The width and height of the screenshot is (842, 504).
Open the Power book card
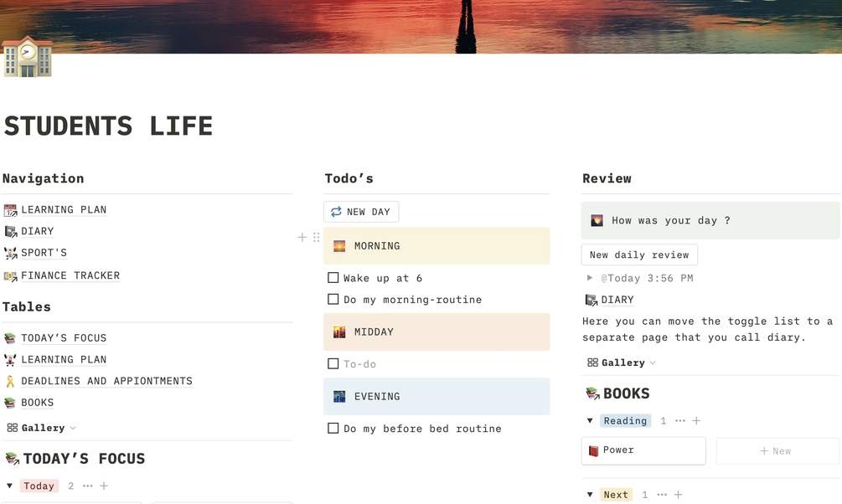click(643, 450)
